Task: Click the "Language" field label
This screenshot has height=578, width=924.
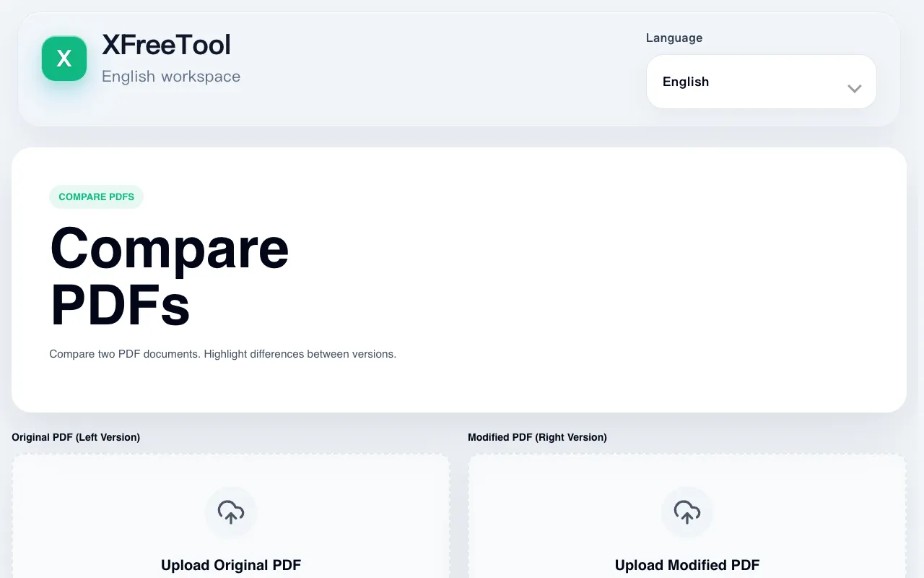Action: pyautogui.click(x=674, y=38)
